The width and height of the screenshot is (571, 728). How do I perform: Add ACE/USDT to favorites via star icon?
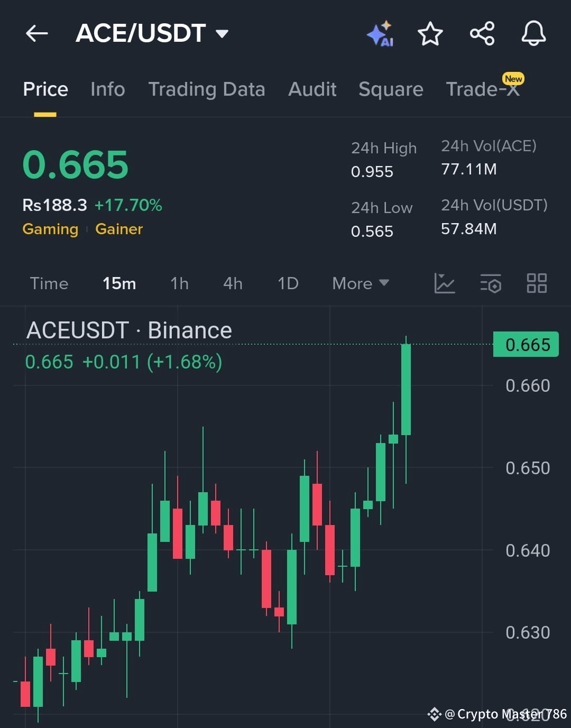click(x=430, y=33)
